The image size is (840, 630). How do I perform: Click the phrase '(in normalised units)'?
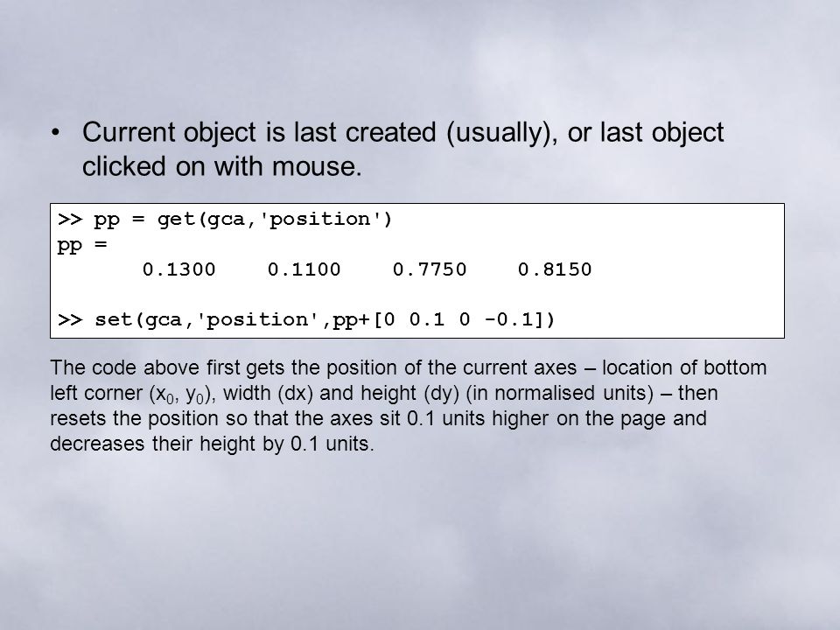(560, 393)
